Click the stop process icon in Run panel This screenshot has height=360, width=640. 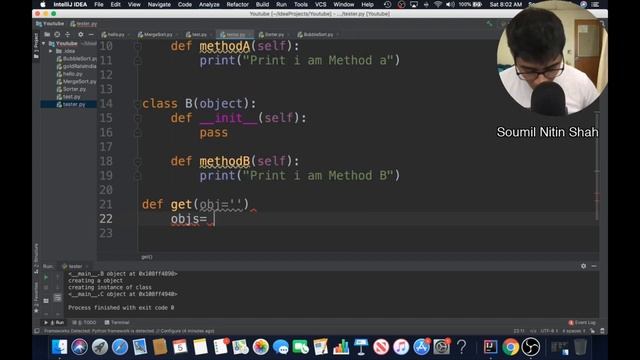[46, 288]
